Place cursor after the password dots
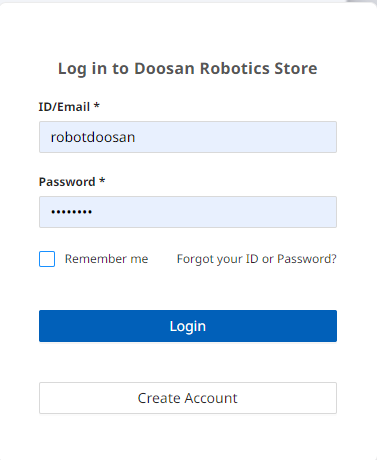 (x=94, y=212)
